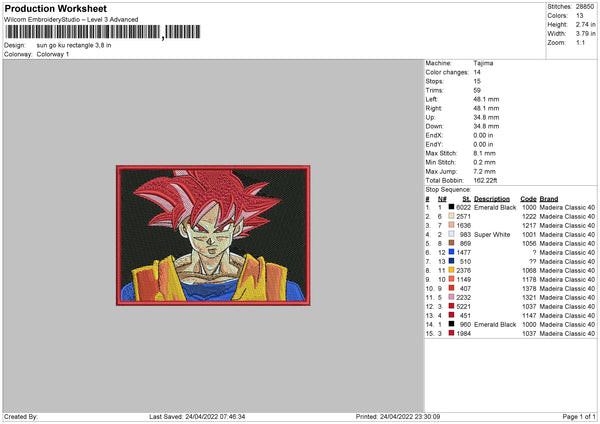Click the 'Description' column header
The width and height of the screenshot is (600, 424).
click(x=492, y=199)
